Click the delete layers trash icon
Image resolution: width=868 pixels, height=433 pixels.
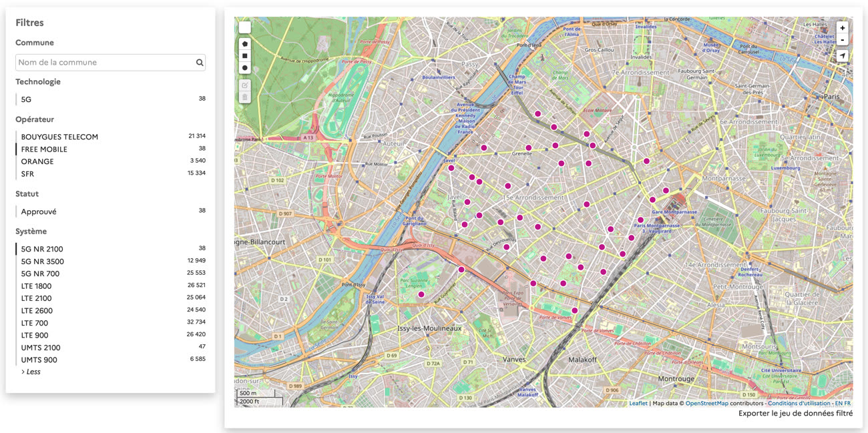(x=244, y=97)
